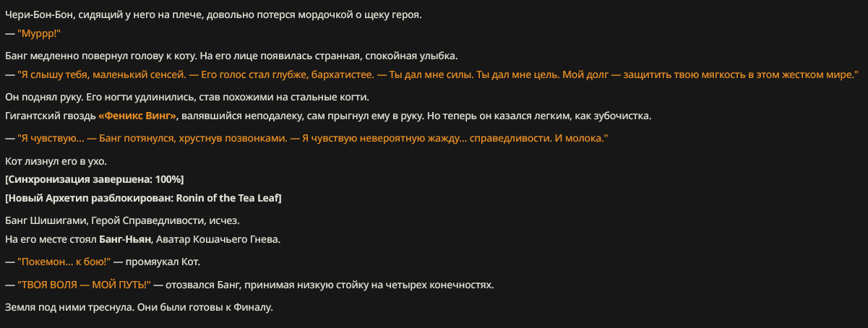Click the line starting "Земля под ними треснула"

coord(139,308)
